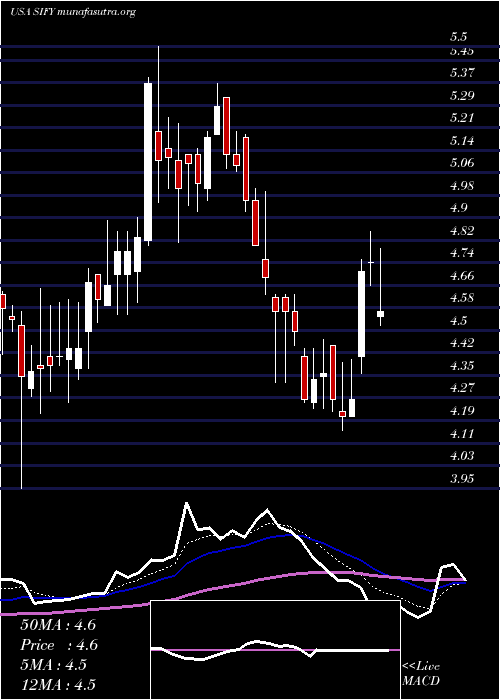Select the 4.74 price axis label
The image size is (500, 700).
[462, 253]
